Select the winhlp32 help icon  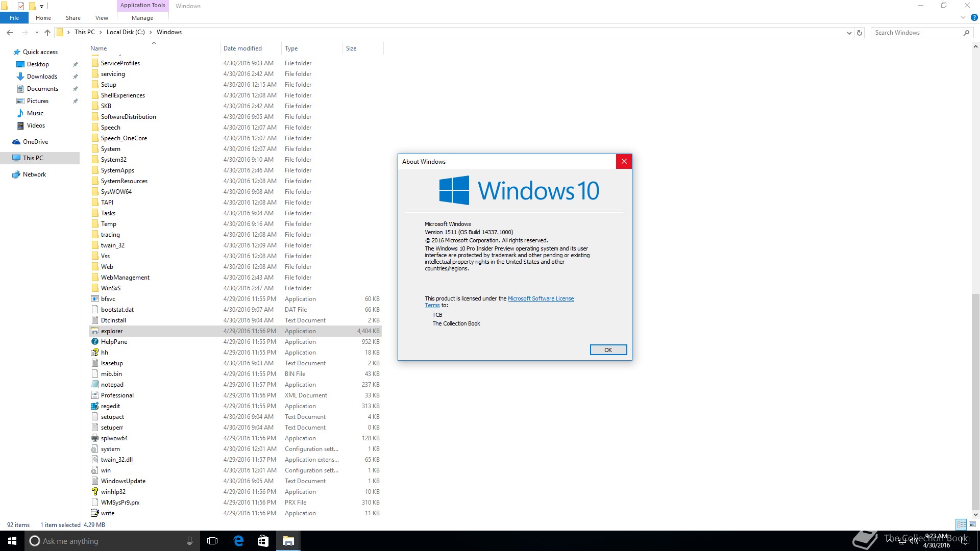(95, 492)
